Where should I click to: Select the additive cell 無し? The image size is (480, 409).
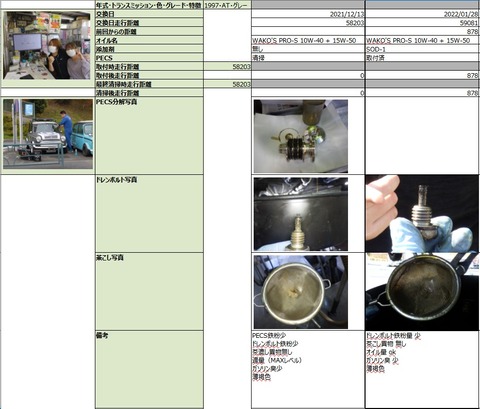pyautogui.click(x=308, y=49)
